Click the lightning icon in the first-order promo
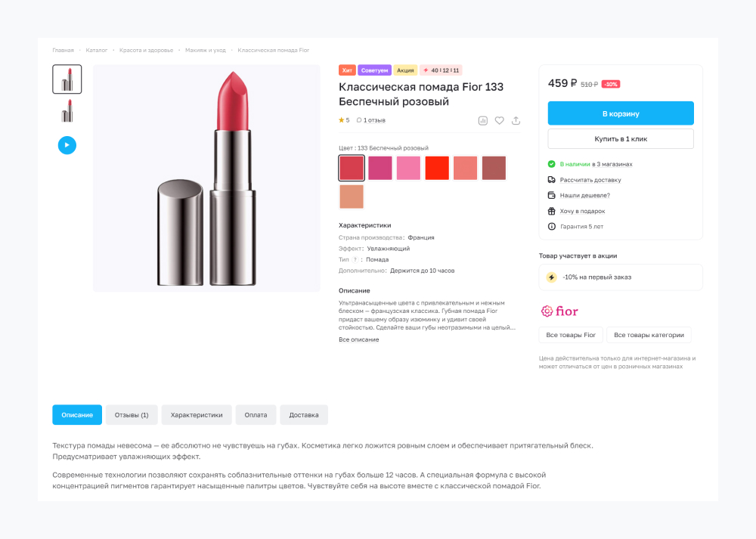The height and width of the screenshot is (539, 756). pos(552,277)
